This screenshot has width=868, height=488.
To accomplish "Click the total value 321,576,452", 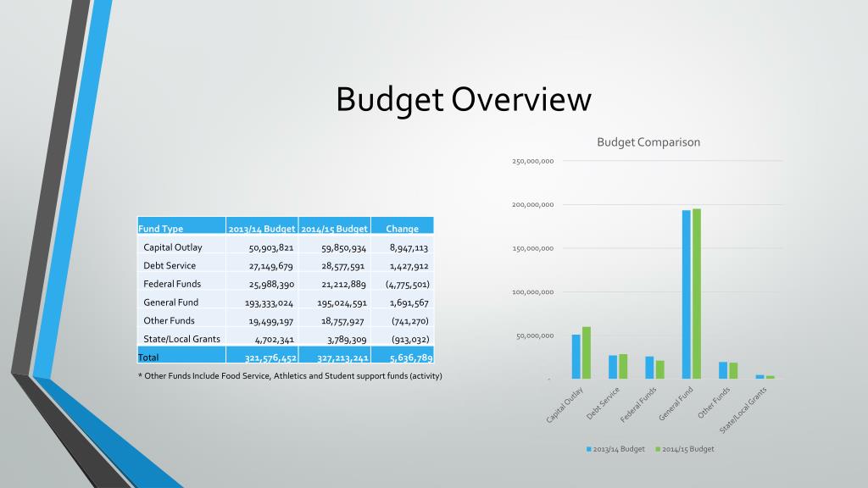I will pos(270,358).
